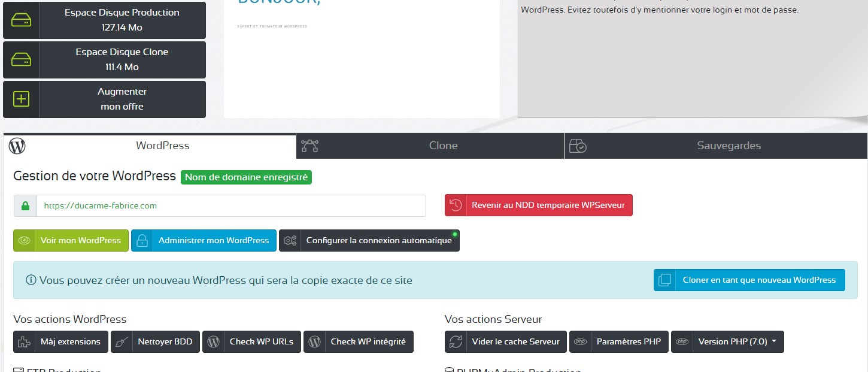Click the Espace Disque Production drive icon
This screenshot has width=868, height=372.
click(x=22, y=20)
